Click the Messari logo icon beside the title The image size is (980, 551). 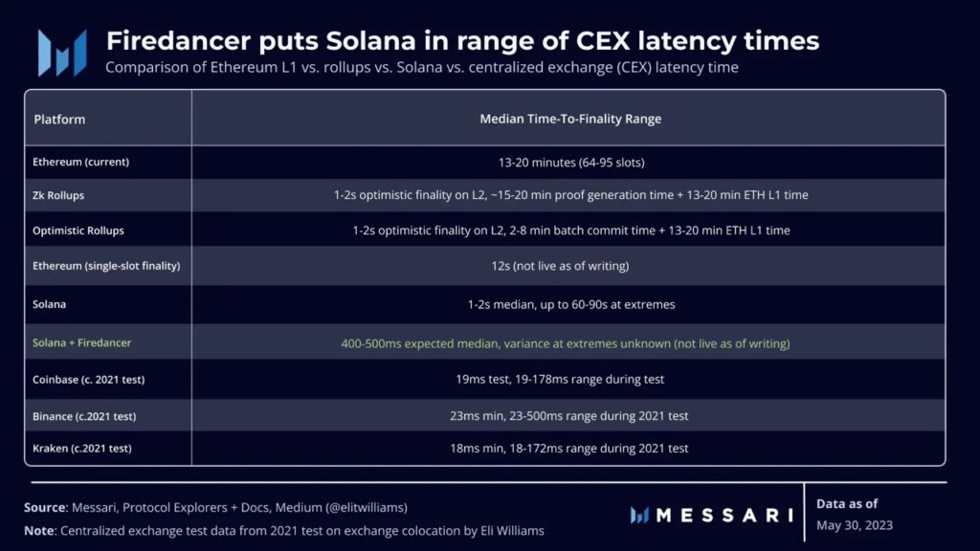tap(62, 52)
